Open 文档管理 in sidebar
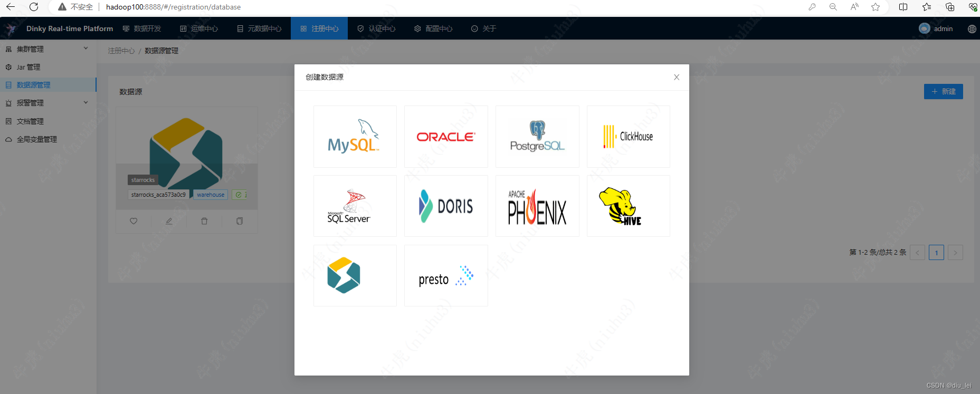980x394 pixels. click(x=48, y=121)
